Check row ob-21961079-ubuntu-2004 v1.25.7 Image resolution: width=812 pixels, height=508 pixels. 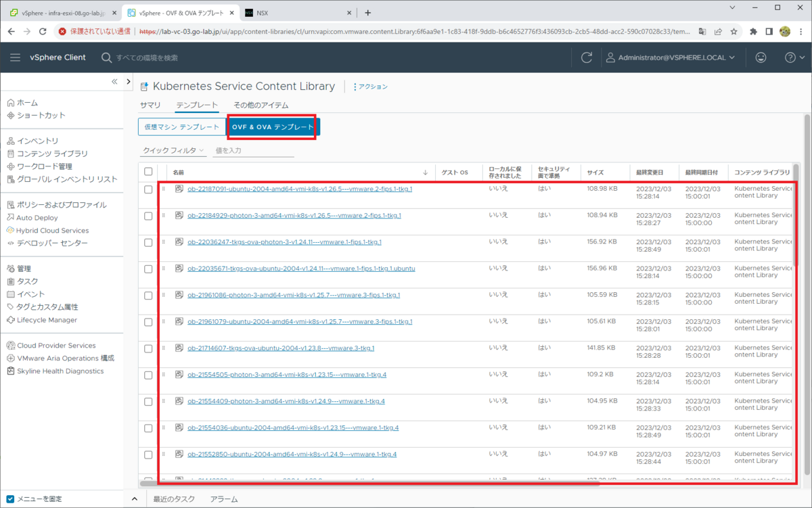[x=148, y=322]
